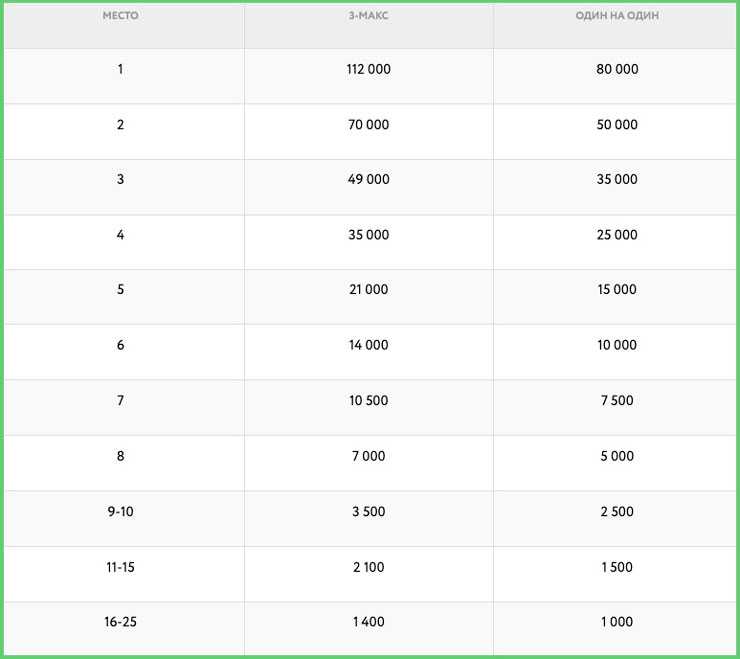
Task: Select the 112 000 prize cell
Action: pos(368,70)
